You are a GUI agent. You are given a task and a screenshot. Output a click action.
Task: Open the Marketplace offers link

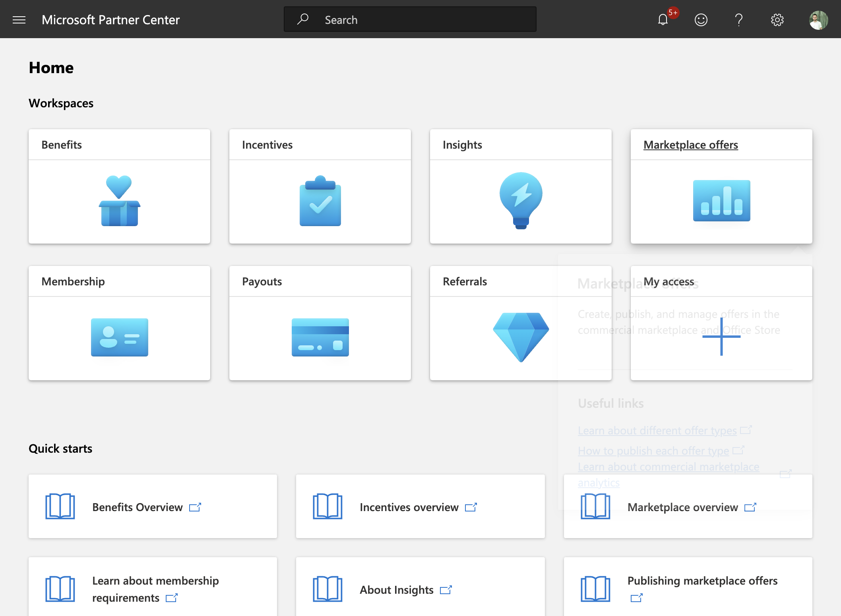pyautogui.click(x=691, y=145)
